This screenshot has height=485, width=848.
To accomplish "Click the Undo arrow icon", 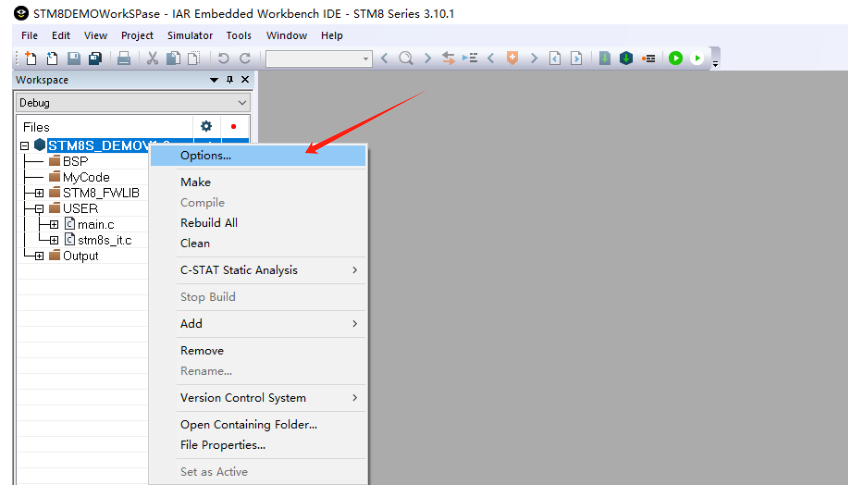I will (223, 58).
